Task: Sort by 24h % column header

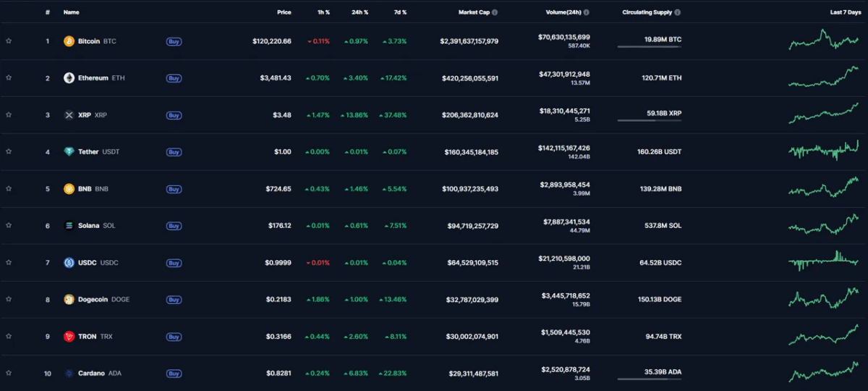Action: pyautogui.click(x=359, y=12)
